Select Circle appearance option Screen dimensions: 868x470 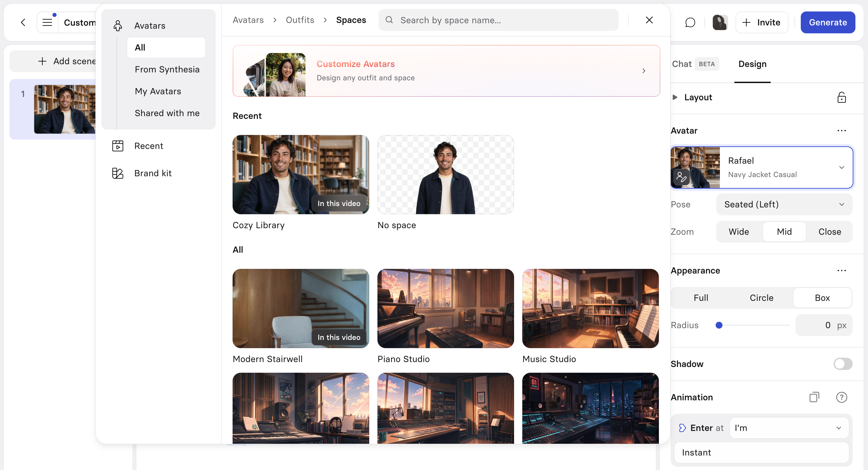pyautogui.click(x=761, y=298)
